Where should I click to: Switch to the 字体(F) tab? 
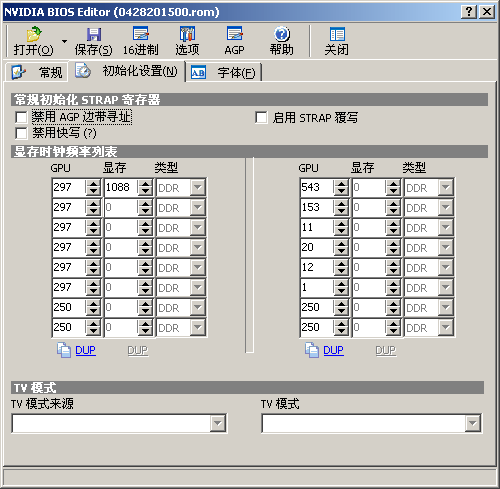[x=223, y=72]
